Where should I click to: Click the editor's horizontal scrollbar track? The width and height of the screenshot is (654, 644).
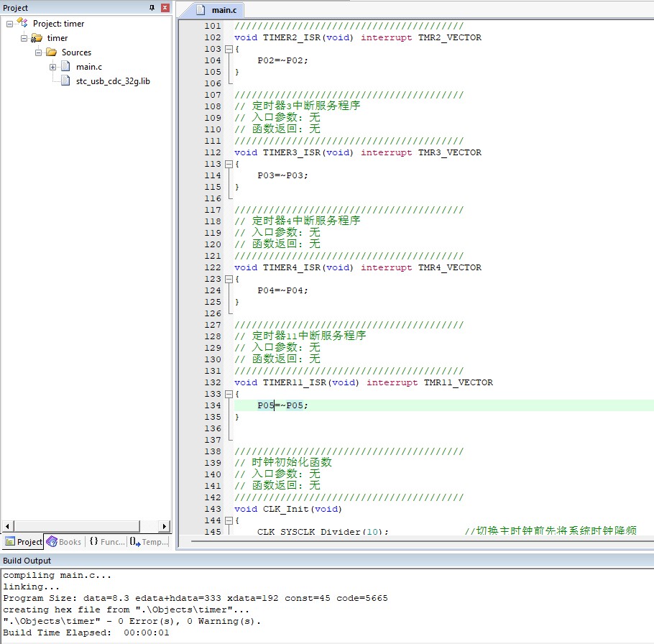point(422,541)
